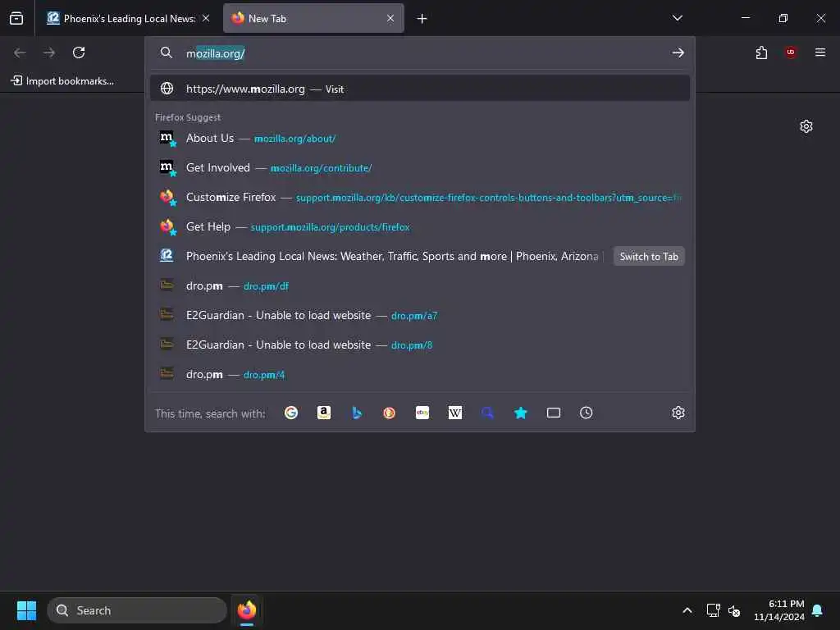Click Import bookmarks... in bookmarks toolbar

62,81
